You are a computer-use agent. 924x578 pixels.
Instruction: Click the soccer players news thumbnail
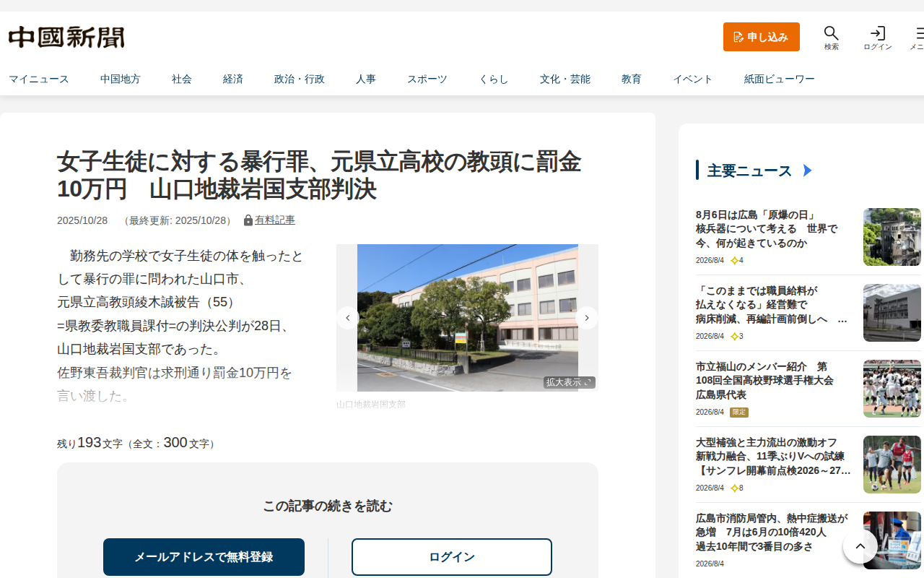point(892,465)
